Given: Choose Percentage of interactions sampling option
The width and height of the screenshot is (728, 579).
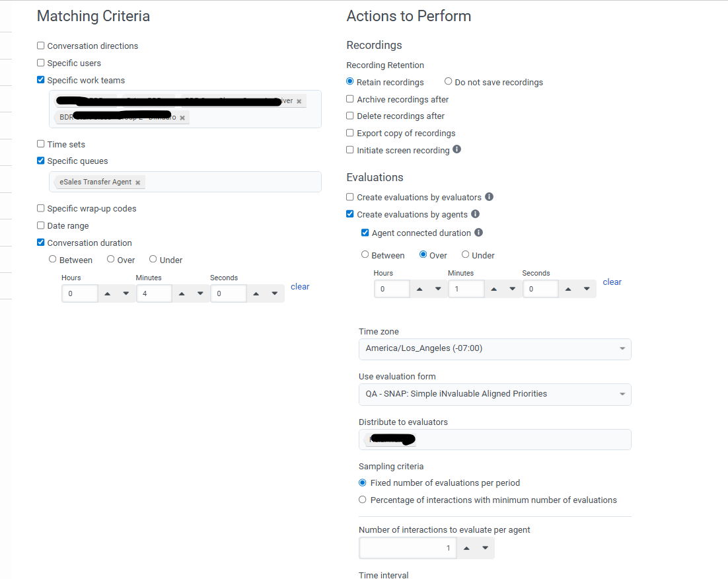Looking at the screenshot, I should (x=363, y=500).
